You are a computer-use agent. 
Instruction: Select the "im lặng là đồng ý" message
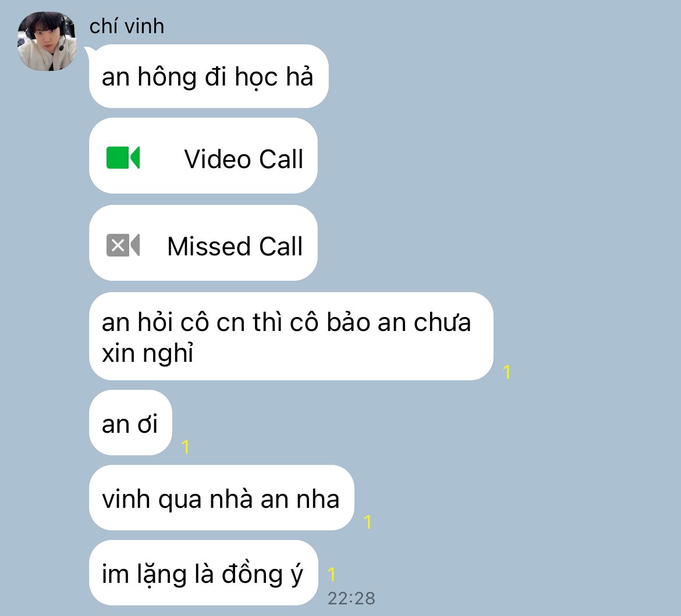tap(203, 573)
